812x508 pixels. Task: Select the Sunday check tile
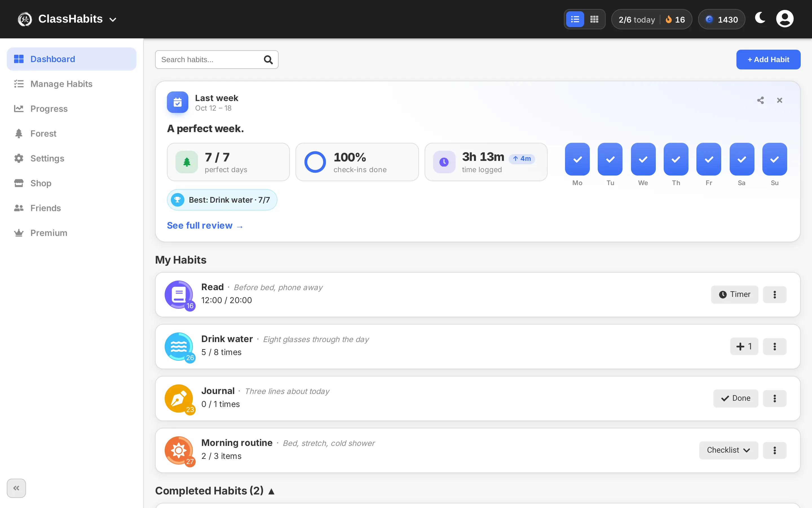pyautogui.click(x=775, y=159)
